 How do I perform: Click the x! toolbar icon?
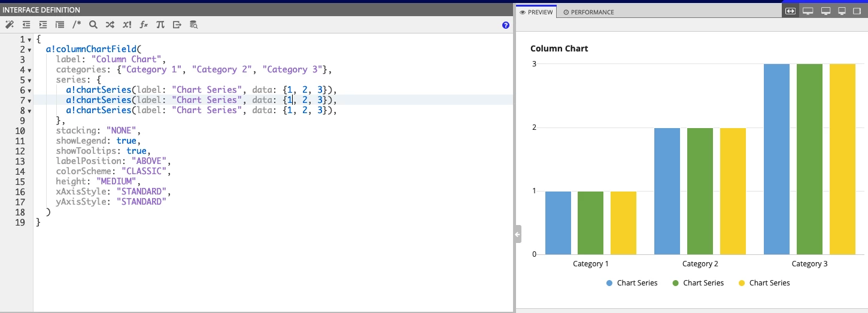click(127, 25)
